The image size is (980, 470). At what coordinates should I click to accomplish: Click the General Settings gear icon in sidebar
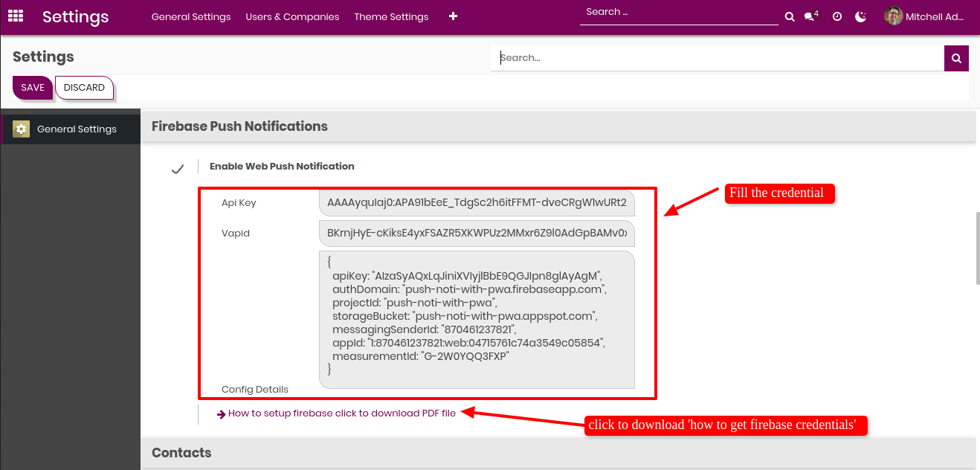(21, 129)
